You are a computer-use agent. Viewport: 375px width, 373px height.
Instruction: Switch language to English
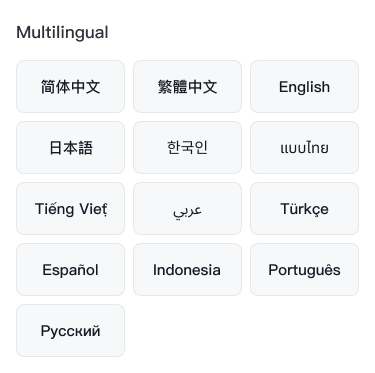click(x=304, y=87)
